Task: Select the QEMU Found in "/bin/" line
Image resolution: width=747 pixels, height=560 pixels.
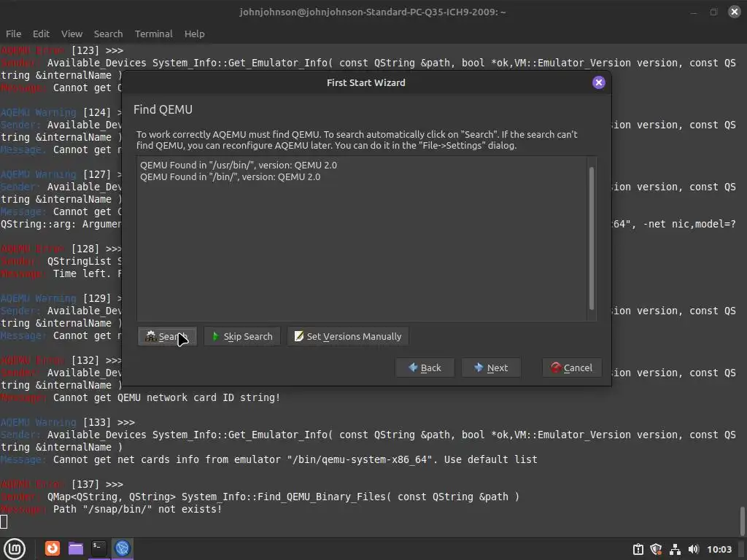Action: click(230, 176)
